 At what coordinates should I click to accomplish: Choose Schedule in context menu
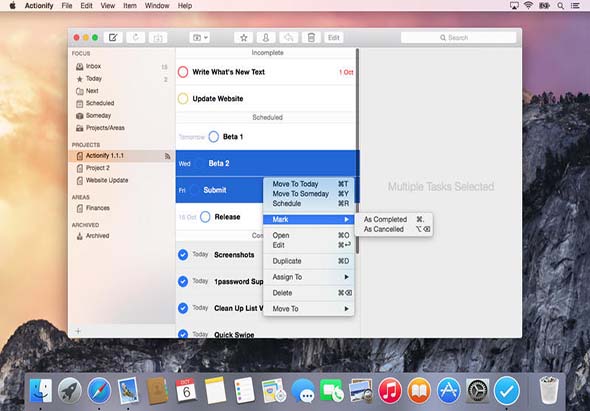pos(308,204)
